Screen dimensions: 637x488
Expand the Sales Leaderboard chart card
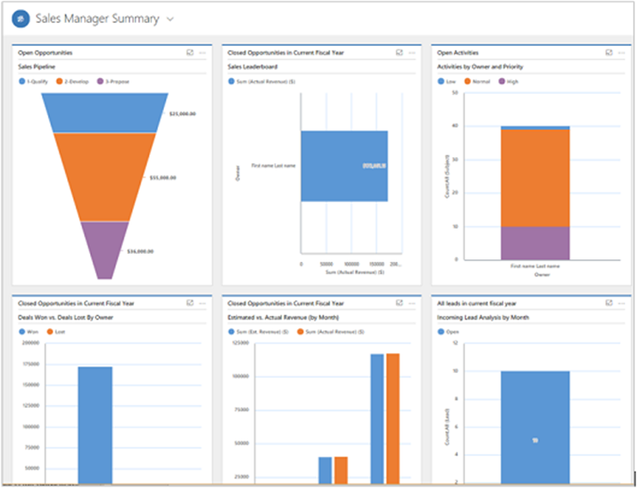click(399, 53)
